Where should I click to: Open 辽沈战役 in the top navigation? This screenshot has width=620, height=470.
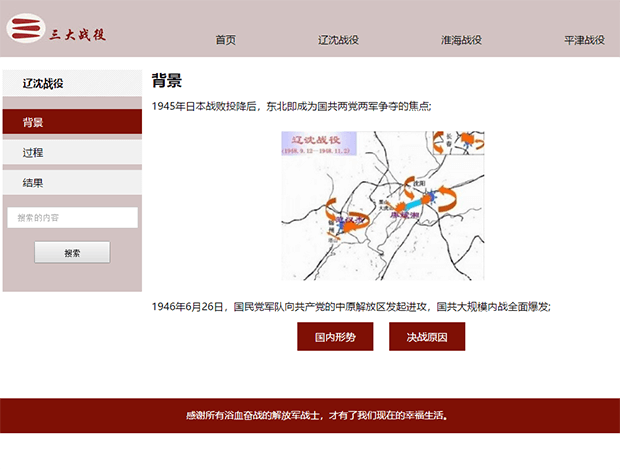[338, 40]
